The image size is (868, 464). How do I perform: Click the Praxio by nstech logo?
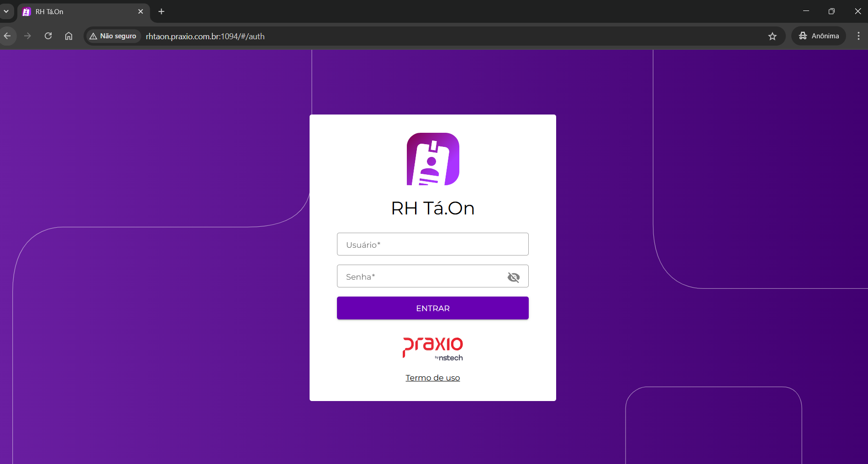click(433, 349)
